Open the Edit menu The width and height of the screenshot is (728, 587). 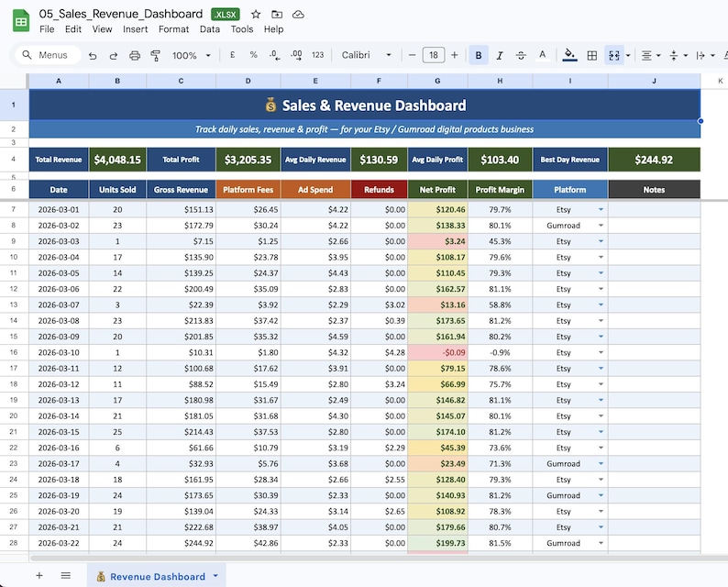coord(73,29)
